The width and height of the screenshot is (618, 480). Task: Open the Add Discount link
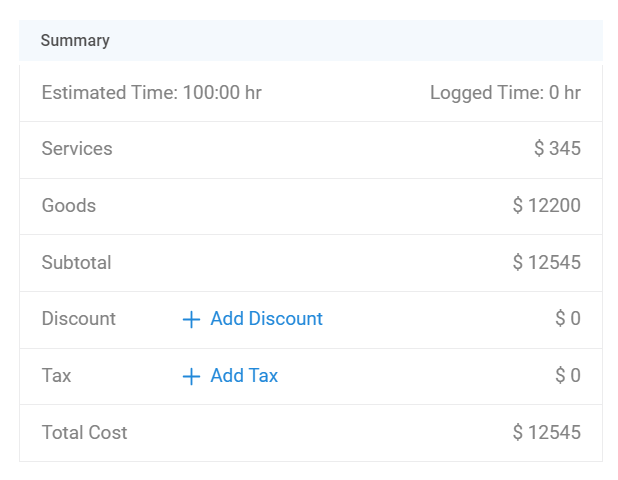point(266,319)
